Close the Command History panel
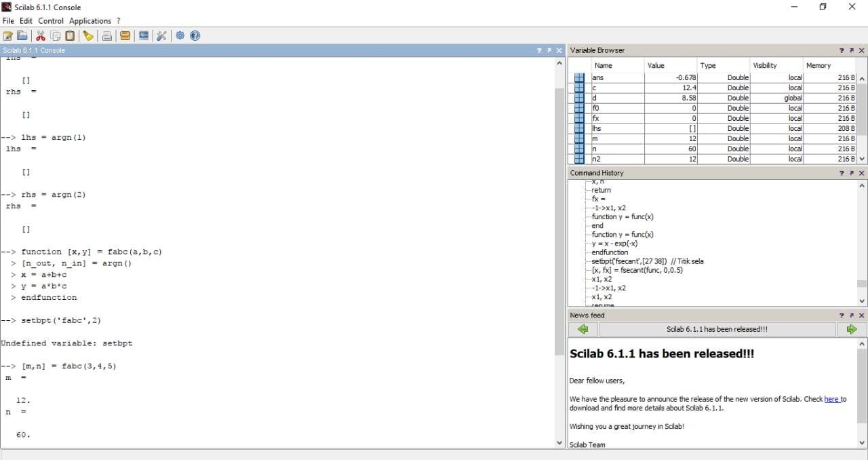 [861, 174]
